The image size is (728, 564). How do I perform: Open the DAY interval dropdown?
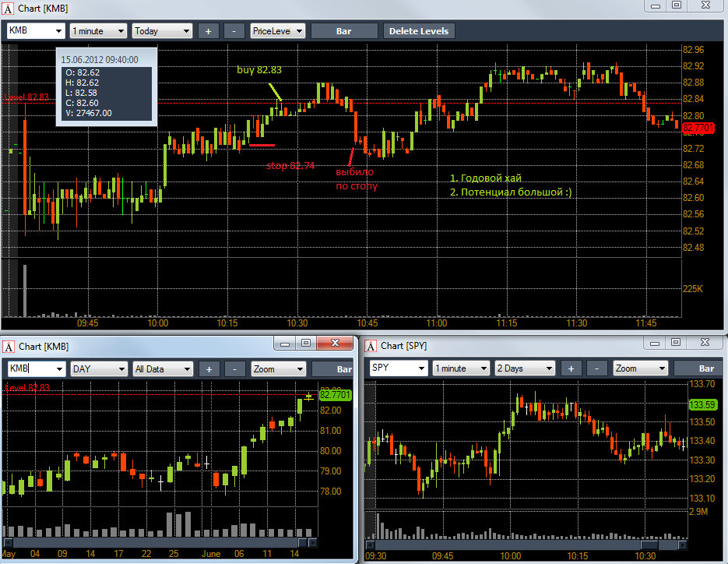(99, 369)
